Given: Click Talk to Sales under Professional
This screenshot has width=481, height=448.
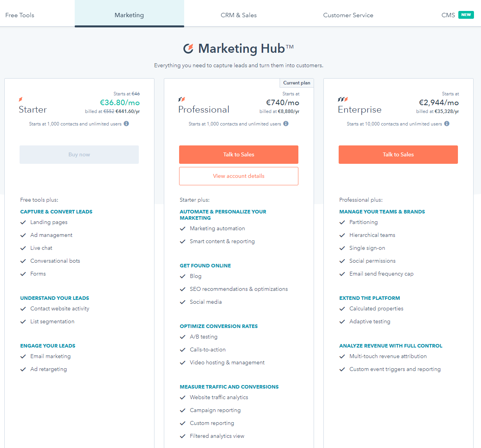Looking at the screenshot, I should coord(239,154).
